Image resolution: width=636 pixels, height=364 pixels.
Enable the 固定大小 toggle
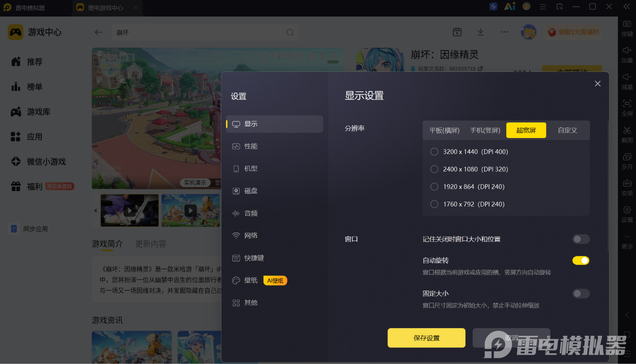(x=581, y=294)
